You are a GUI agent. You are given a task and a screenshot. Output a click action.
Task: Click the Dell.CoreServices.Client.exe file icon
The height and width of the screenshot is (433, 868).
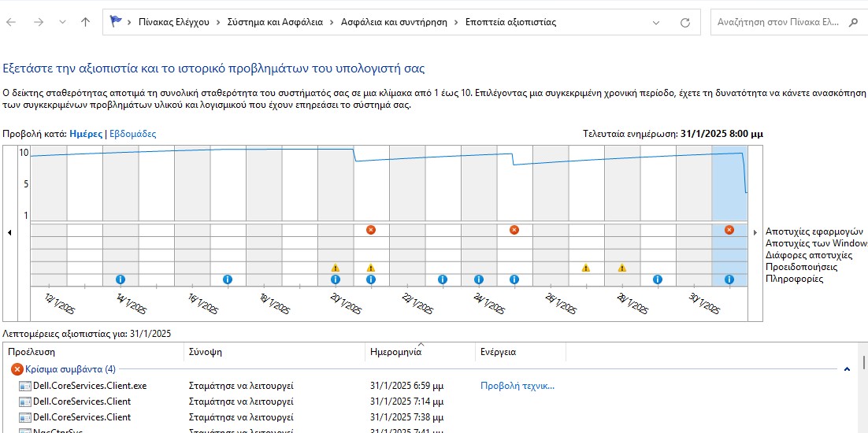click(24, 387)
